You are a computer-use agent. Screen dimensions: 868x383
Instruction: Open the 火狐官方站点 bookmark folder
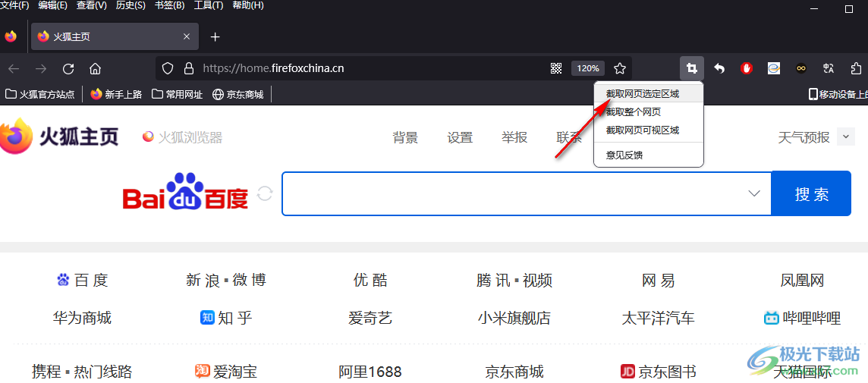40,94
